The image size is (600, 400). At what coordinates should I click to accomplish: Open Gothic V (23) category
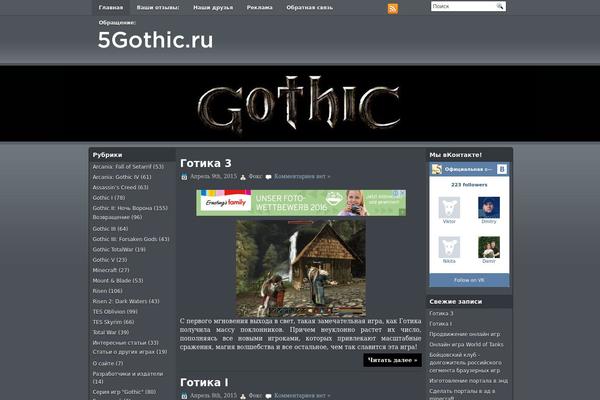110,260
